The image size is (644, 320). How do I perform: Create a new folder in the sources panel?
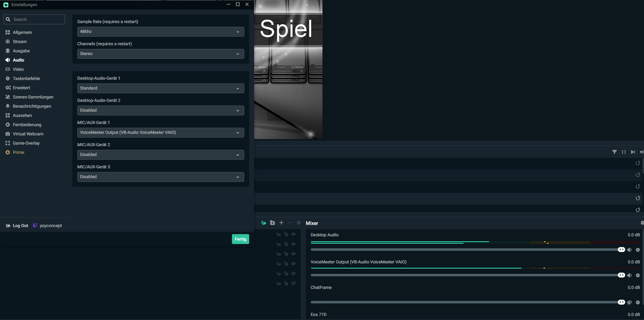click(272, 223)
